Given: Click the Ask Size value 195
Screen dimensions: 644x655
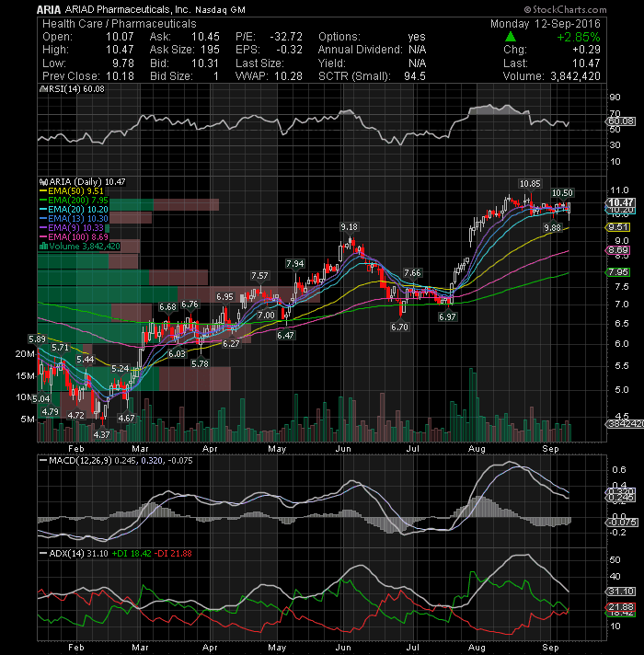Looking at the screenshot, I should pyautogui.click(x=210, y=50).
